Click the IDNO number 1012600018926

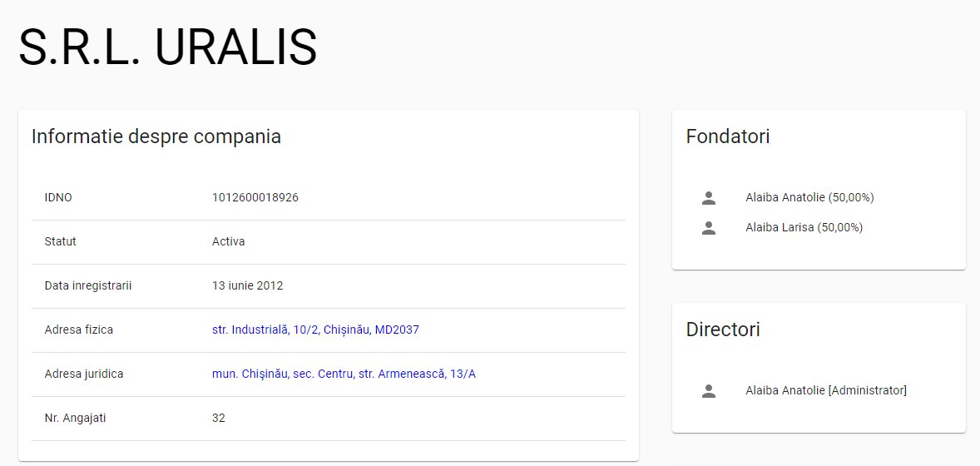(x=255, y=197)
